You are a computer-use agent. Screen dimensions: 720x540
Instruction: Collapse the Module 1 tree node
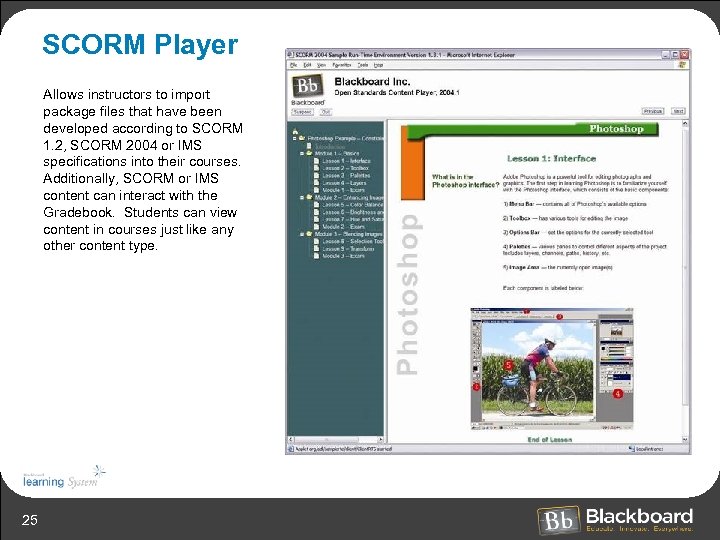pyautogui.click(x=302, y=153)
